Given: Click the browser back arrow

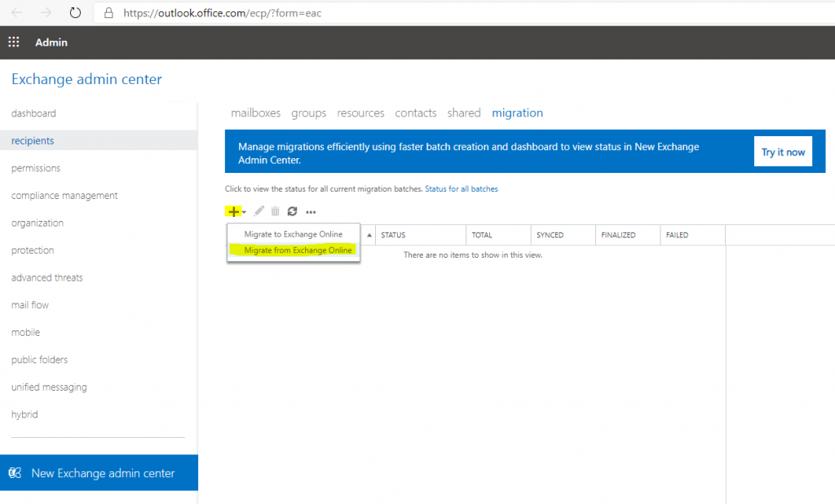Looking at the screenshot, I should coord(17,13).
